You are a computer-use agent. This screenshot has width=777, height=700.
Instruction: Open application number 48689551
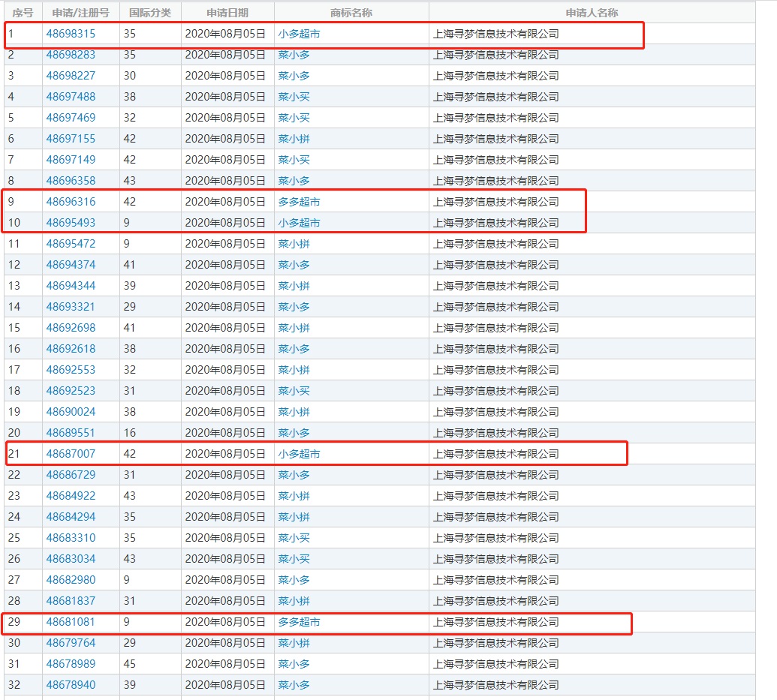(x=71, y=433)
